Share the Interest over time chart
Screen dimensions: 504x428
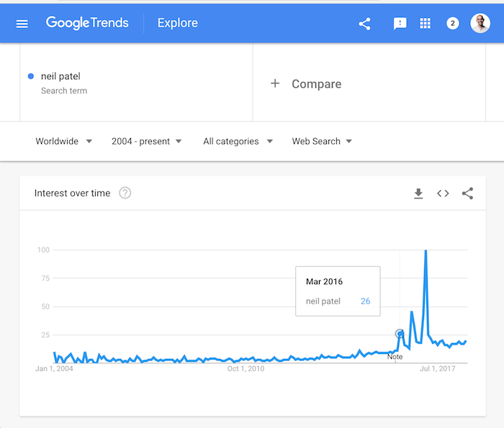(467, 193)
